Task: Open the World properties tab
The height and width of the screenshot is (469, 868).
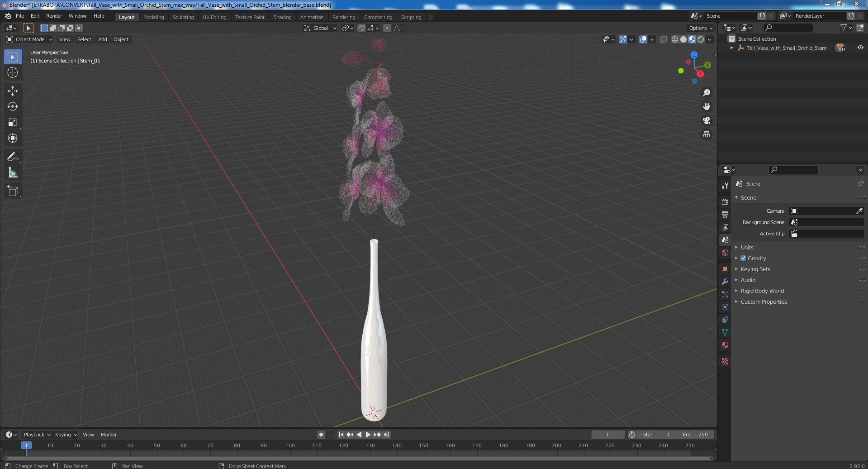Action: 725,253
